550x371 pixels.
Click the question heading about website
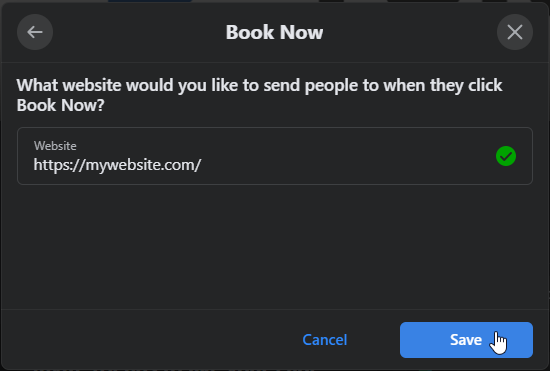[x=259, y=95]
